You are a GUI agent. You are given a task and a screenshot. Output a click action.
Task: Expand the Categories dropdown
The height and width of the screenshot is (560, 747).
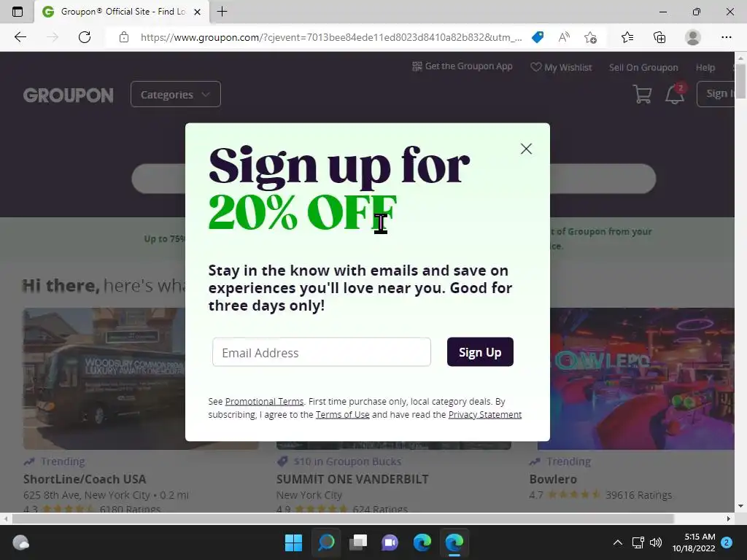pyautogui.click(x=175, y=94)
